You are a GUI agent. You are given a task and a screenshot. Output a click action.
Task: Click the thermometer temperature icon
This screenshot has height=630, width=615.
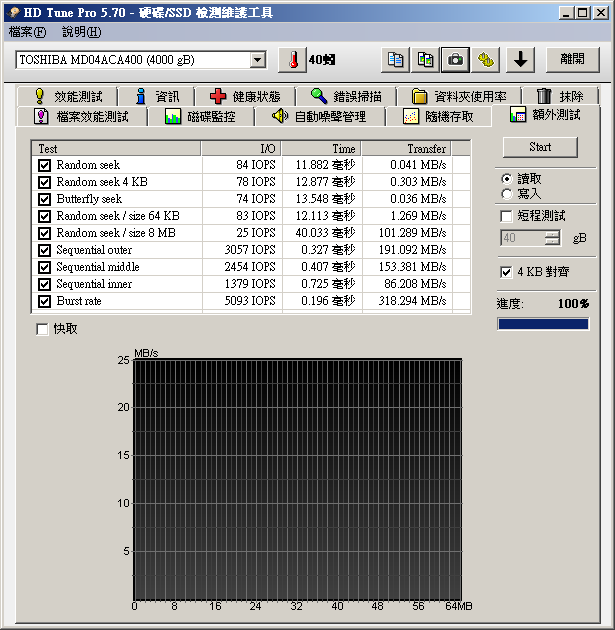point(293,60)
